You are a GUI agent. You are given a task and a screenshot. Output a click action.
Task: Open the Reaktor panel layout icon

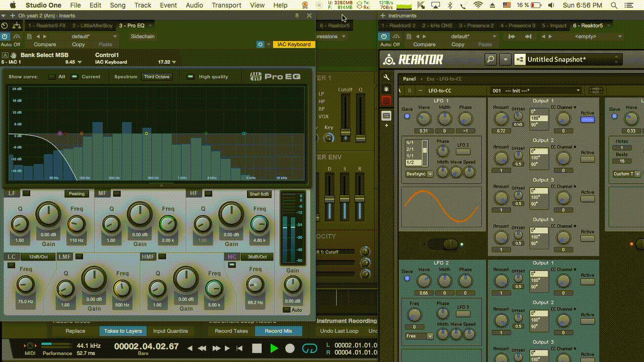click(386, 116)
